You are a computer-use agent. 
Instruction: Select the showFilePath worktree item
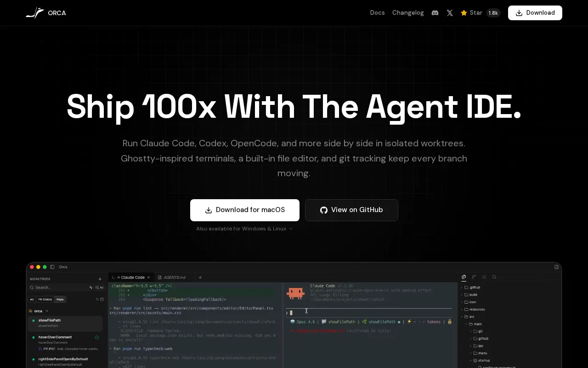[65, 323]
